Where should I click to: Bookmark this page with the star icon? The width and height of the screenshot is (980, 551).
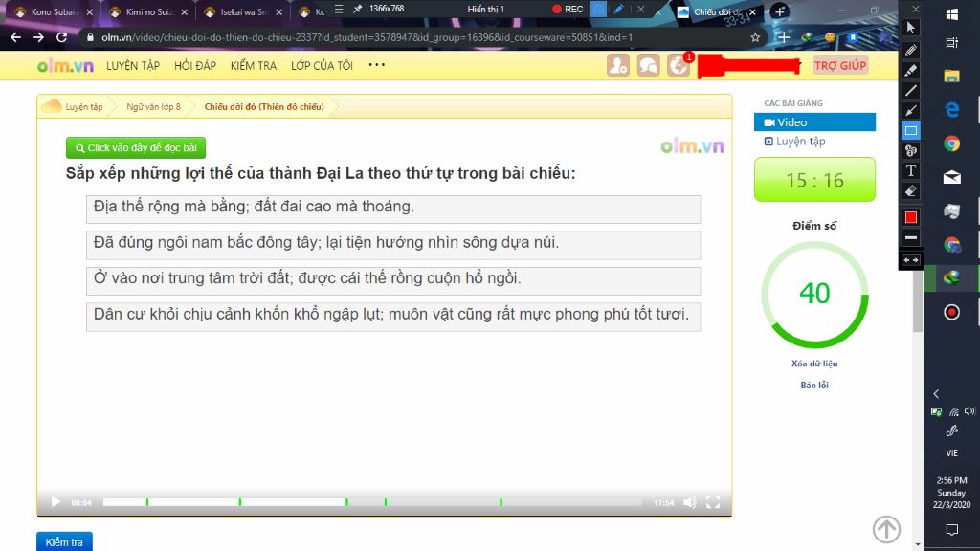pyautogui.click(x=755, y=37)
